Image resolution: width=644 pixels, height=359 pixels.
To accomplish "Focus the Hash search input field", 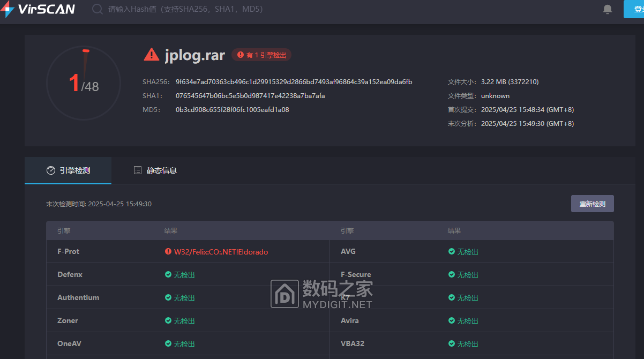I will (x=185, y=9).
